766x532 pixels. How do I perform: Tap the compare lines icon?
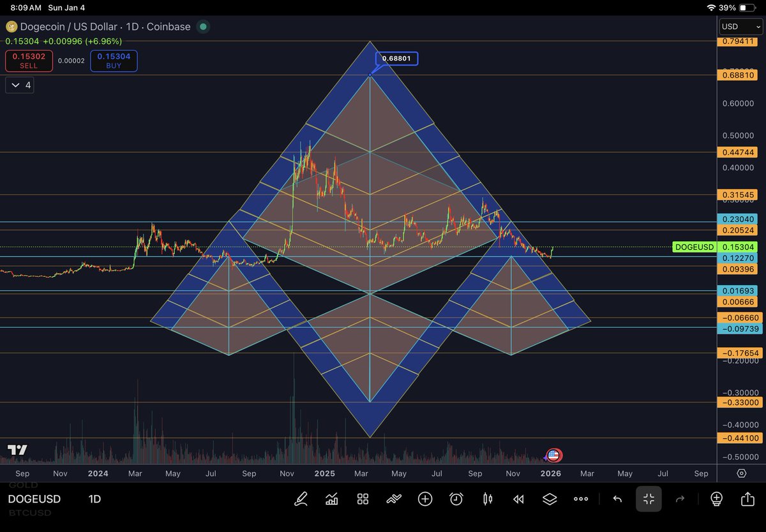(x=394, y=499)
